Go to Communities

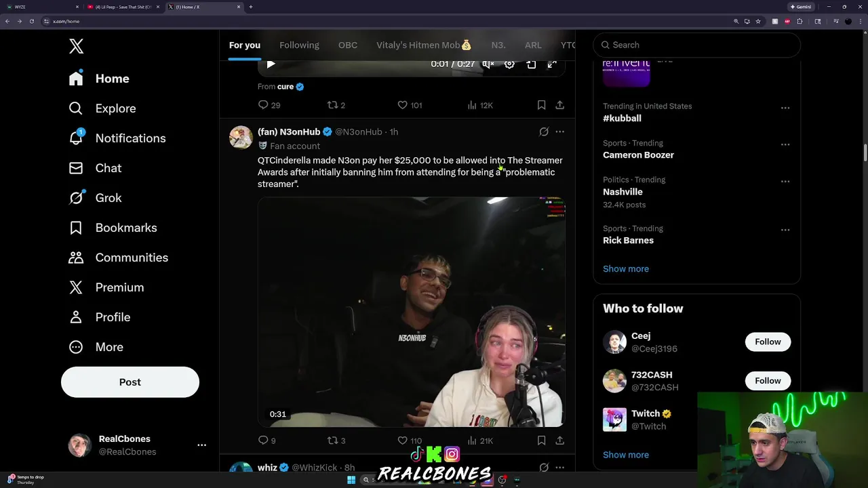click(x=118, y=258)
